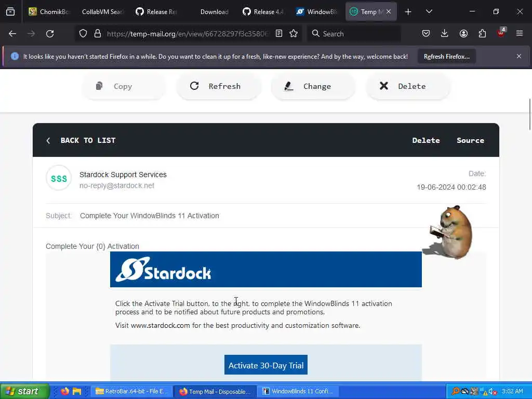
Task: Switch to the CollabVM Search tab
Action: click(x=102, y=12)
